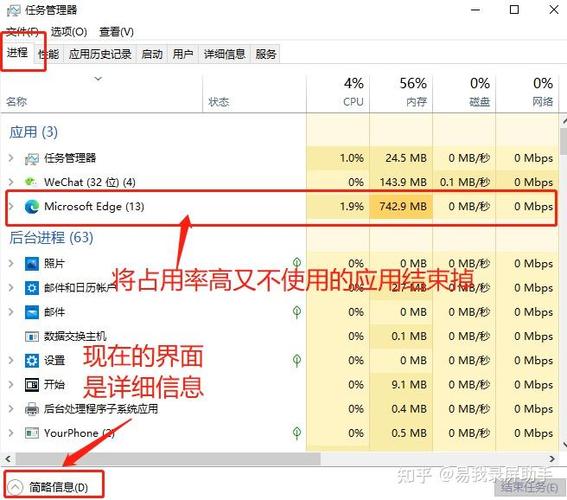Click the horizontal scrollbar thumb
This screenshot has height=500, width=567.
tap(168, 459)
